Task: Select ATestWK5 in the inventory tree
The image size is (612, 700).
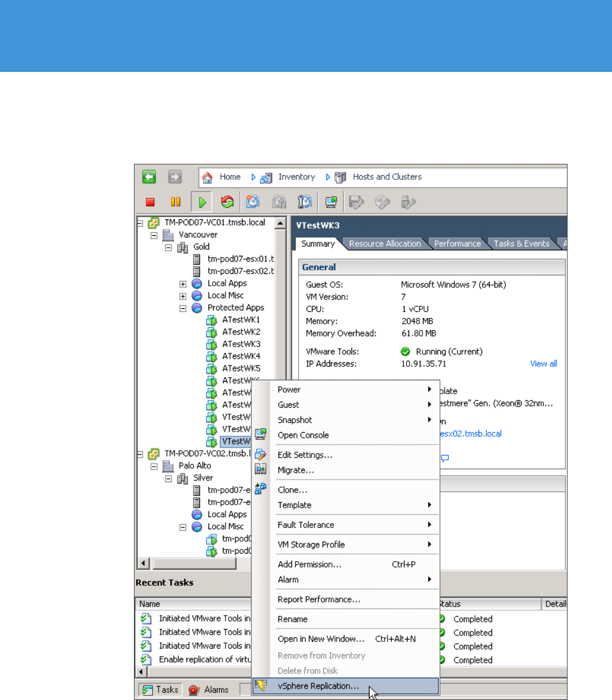Action: [x=241, y=368]
